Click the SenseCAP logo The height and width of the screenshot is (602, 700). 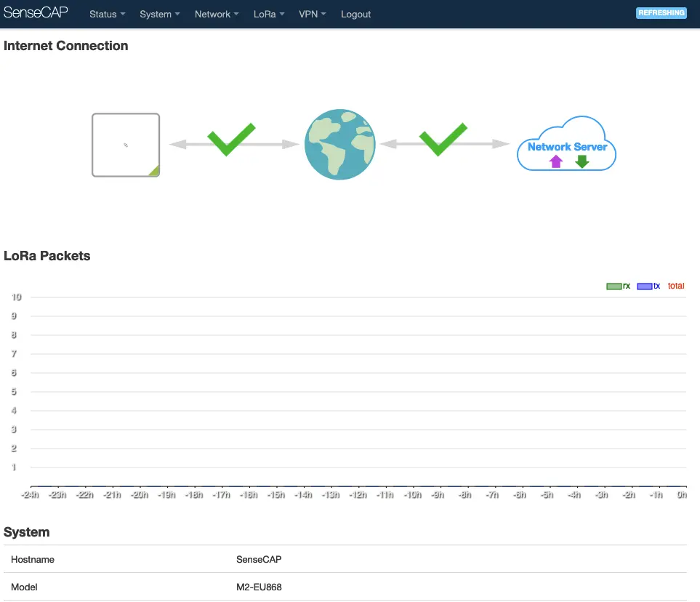click(x=36, y=12)
